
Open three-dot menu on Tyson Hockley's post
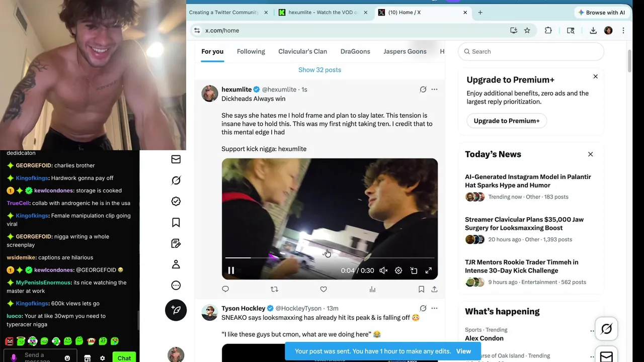point(434,308)
